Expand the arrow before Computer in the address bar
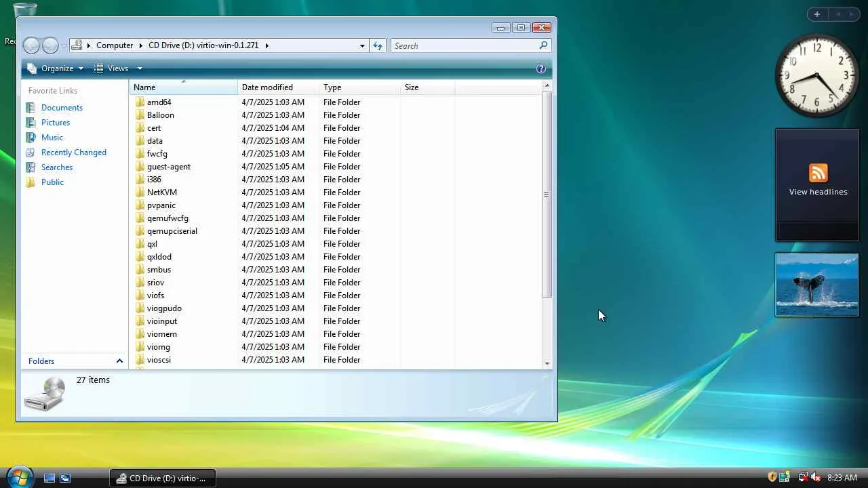The height and width of the screenshot is (488, 868). [x=89, y=45]
